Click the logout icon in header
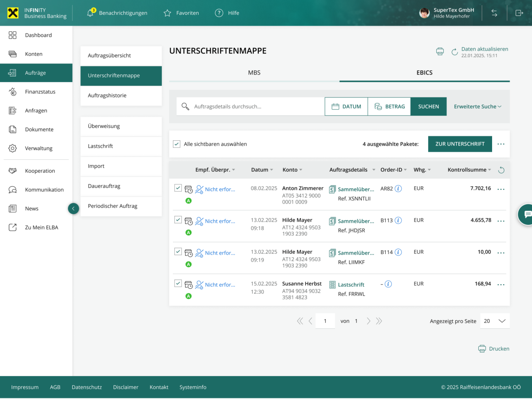This screenshot has height=399, width=532. 519,13
